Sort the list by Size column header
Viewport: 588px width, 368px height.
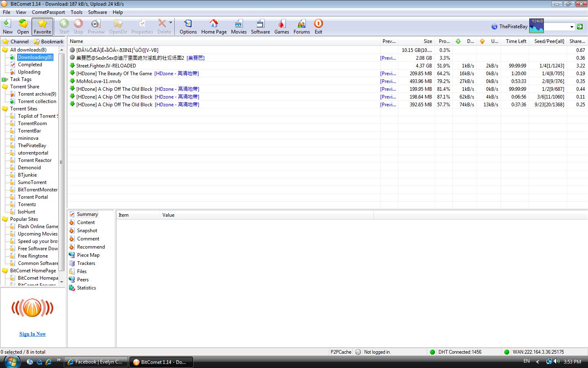pyautogui.click(x=416, y=41)
